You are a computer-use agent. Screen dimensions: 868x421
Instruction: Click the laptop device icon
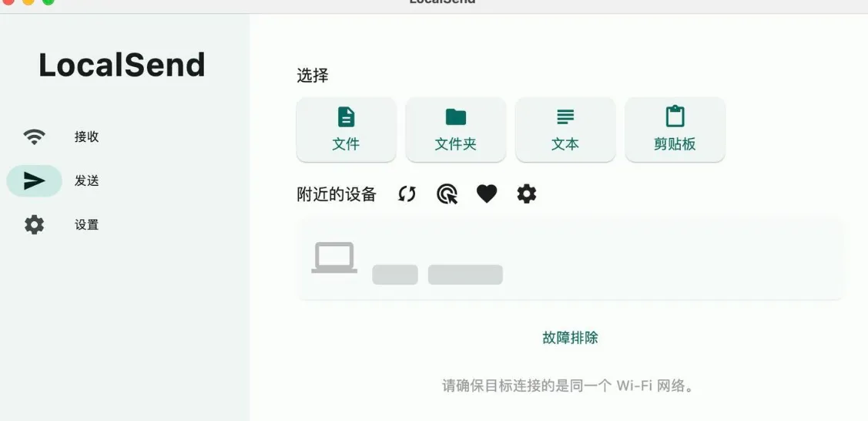(334, 258)
